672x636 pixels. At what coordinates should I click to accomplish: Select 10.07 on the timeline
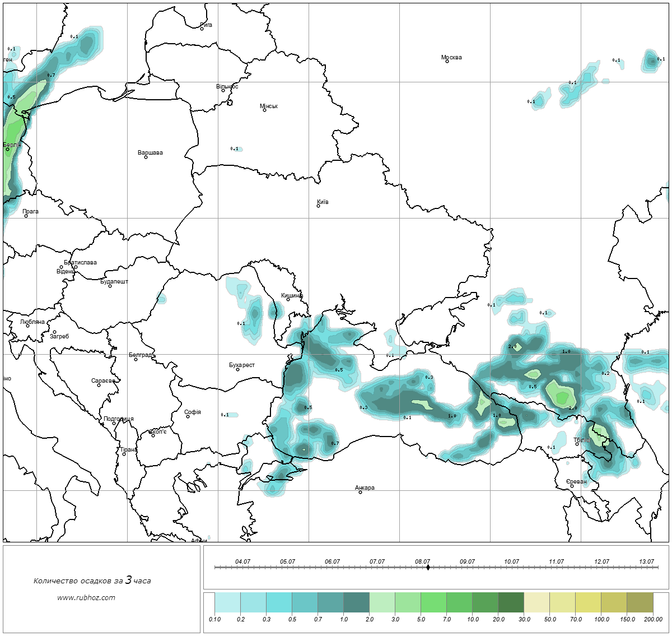511,567
